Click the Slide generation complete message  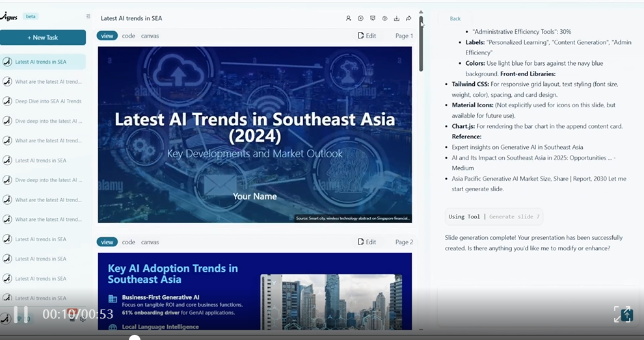coord(533,242)
